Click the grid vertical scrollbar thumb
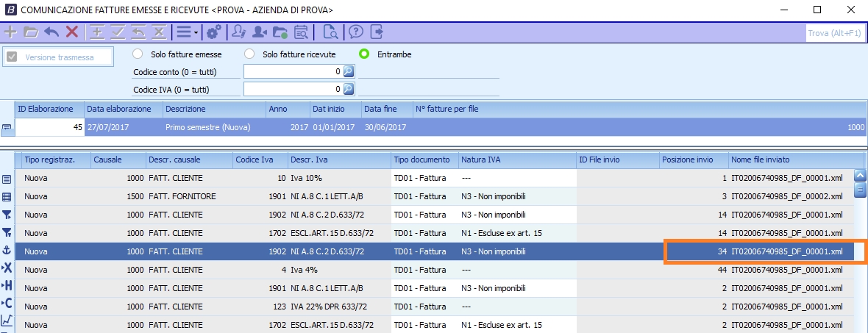Image resolution: width=868 pixels, height=333 pixels. point(860,190)
